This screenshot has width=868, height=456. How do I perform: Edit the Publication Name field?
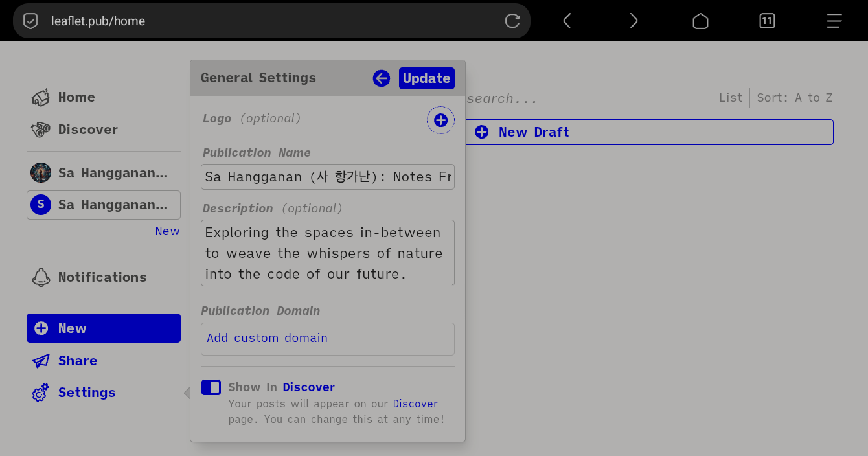[x=327, y=177]
